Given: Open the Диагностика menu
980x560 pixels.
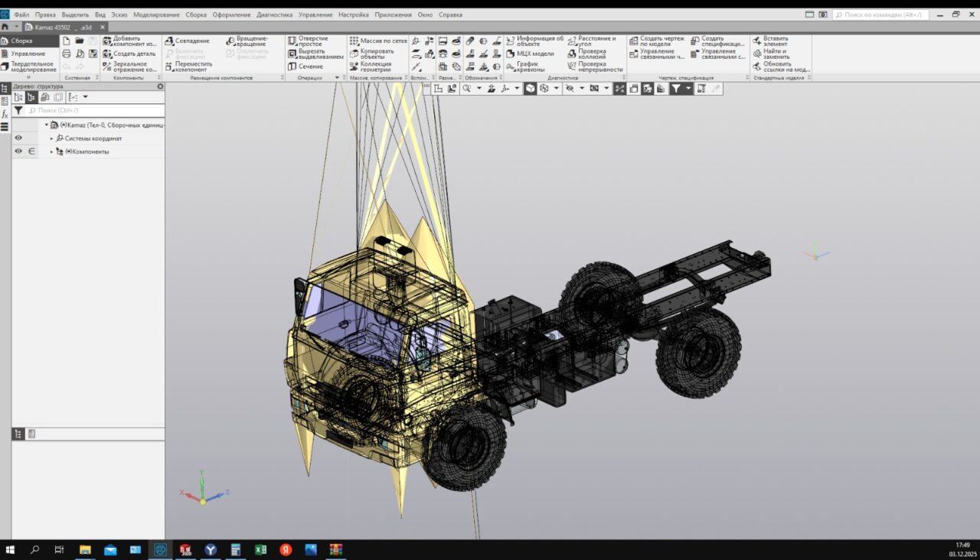Looking at the screenshot, I should tap(274, 15).
